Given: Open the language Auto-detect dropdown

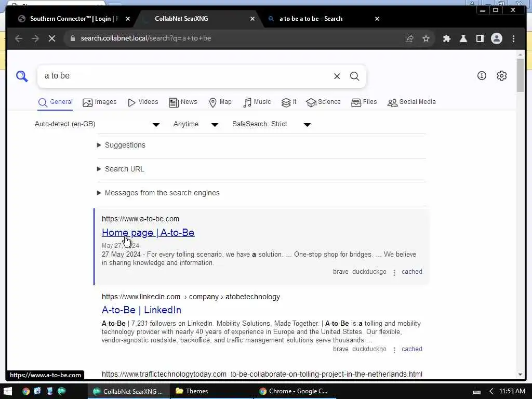Looking at the screenshot, I should (97, 124).
